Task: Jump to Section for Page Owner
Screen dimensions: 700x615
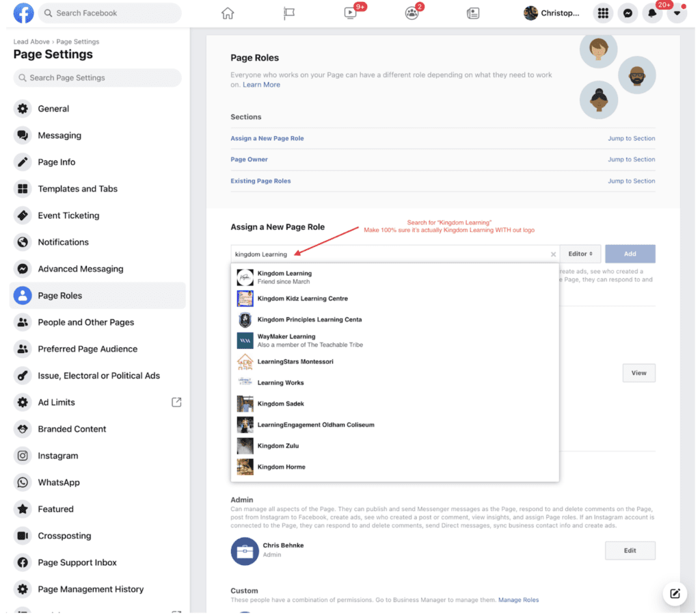Action: [631, 159]
